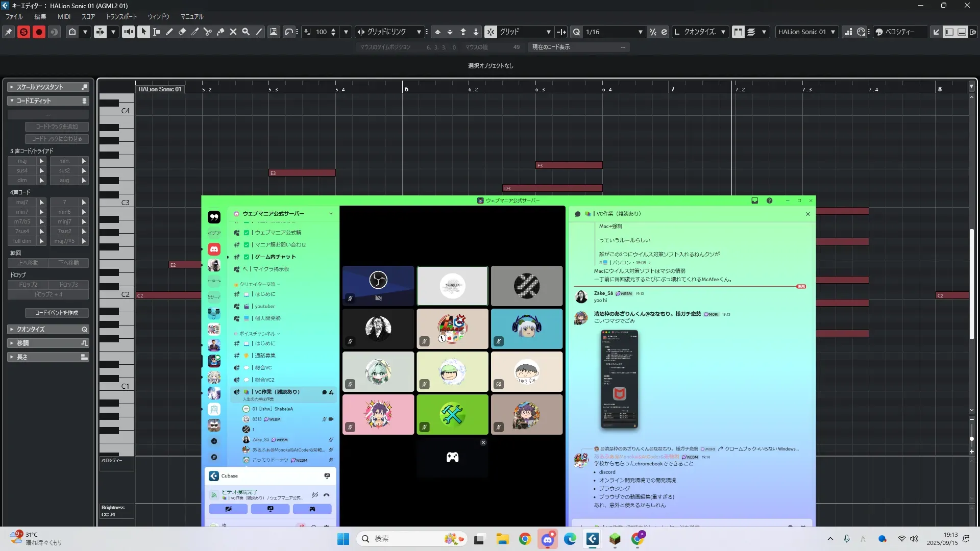Select the Draw pencil tool
This screenshot has height=551, width=980.
pos(169,32)
